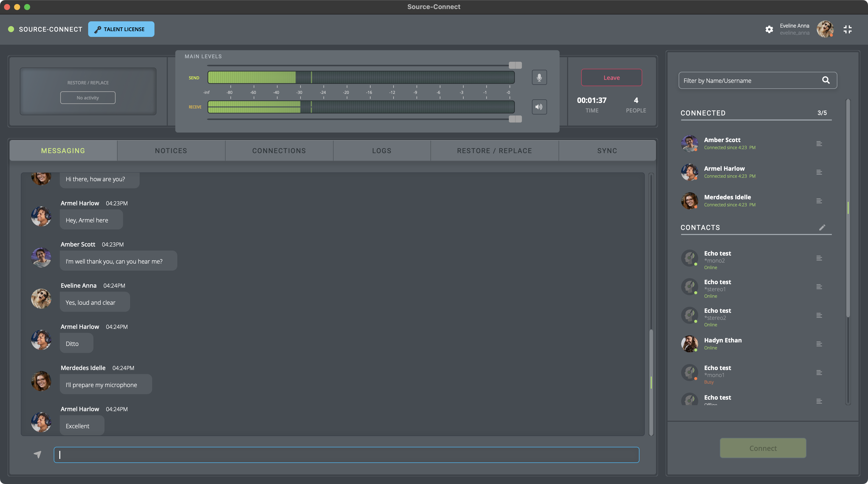This screenshot has height=484, width=868.
Task: Switch to the Notices tab
Action: [x=171, y=151]
